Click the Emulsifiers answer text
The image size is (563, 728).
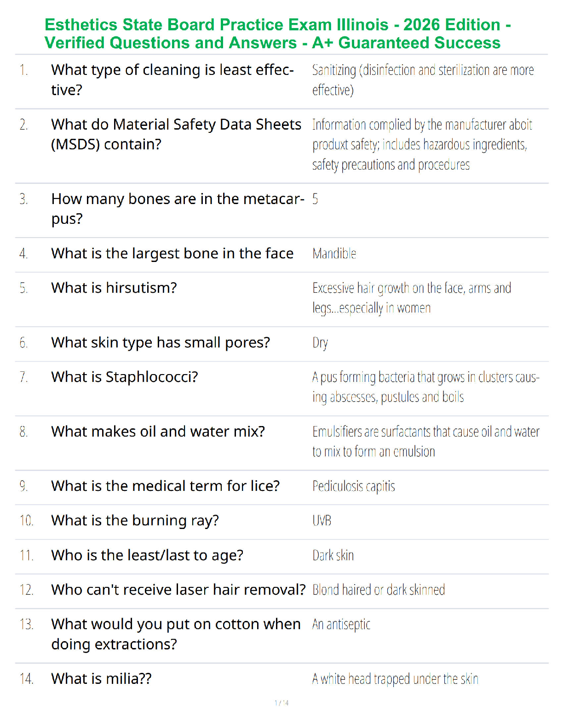pyautogui.click(x=425, y=442)
